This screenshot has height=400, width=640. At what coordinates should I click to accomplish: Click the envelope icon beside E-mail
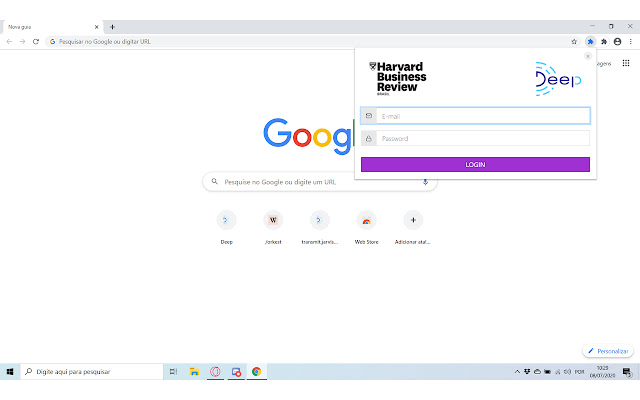tap(369, 116)
